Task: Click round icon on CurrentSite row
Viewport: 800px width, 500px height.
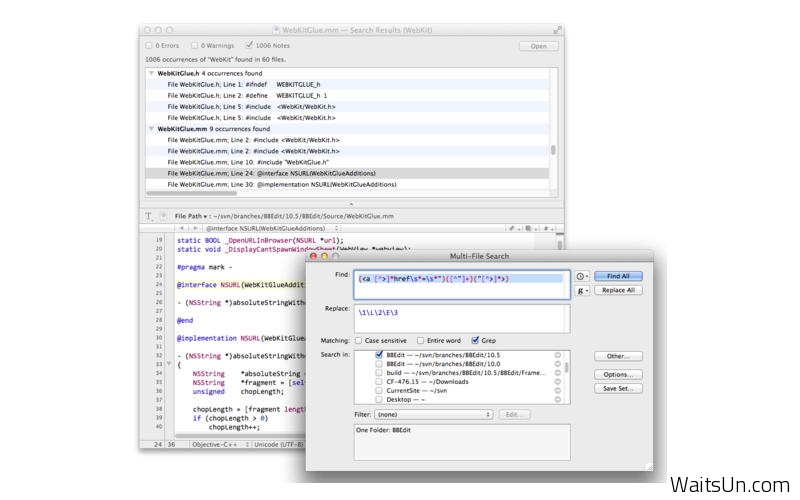Action: coord(558,391)
